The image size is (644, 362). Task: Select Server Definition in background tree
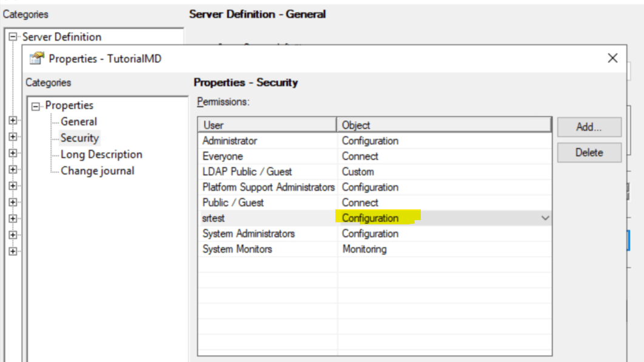(62, 37)
